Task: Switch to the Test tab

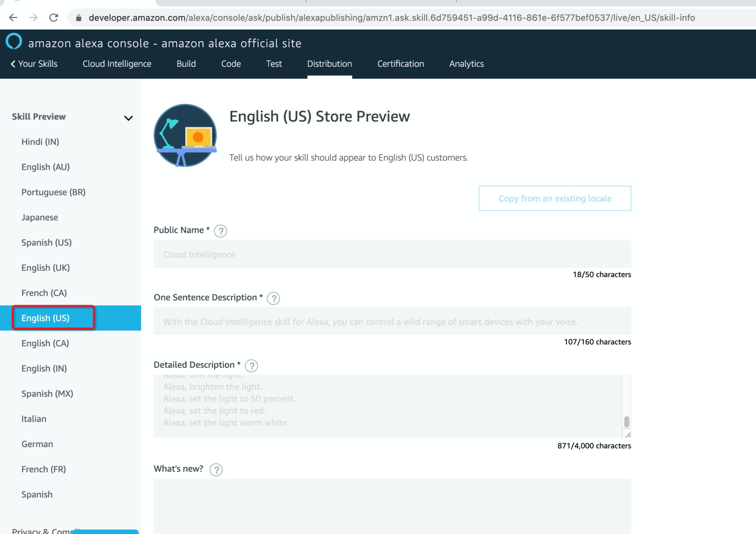Action: pos(274,64)
